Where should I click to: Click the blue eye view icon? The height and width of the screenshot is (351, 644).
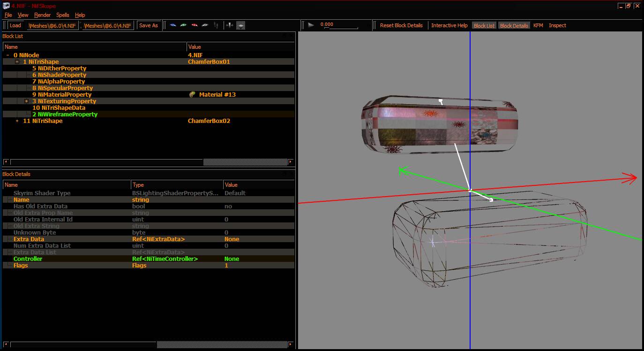pyautogui.click(x=173, y=25)
